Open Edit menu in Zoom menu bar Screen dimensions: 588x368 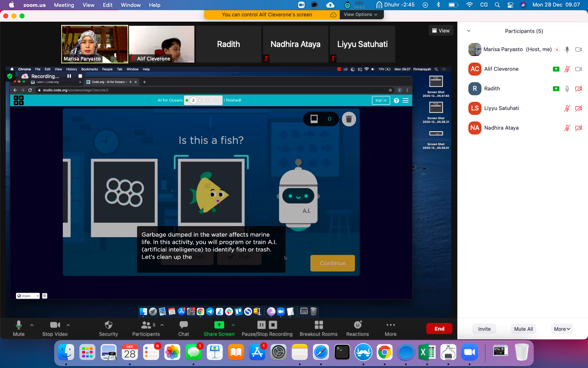[108, 5]
